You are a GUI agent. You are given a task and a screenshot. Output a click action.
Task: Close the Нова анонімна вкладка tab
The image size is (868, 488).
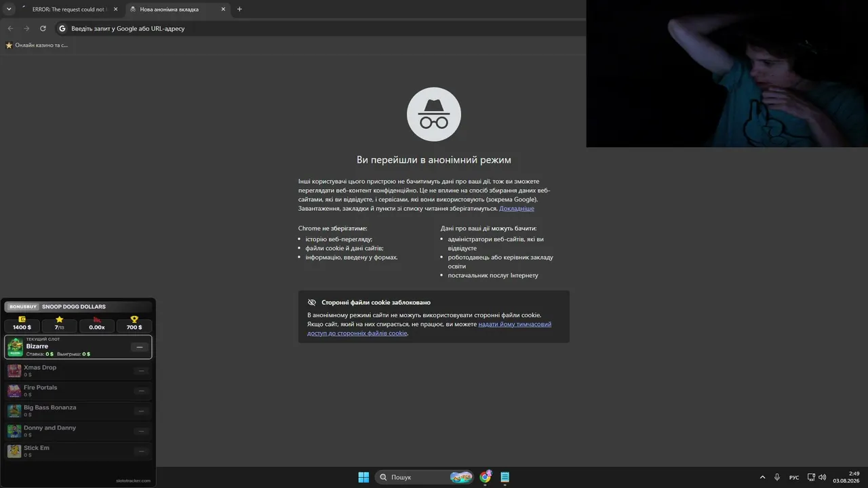point(223,9)
